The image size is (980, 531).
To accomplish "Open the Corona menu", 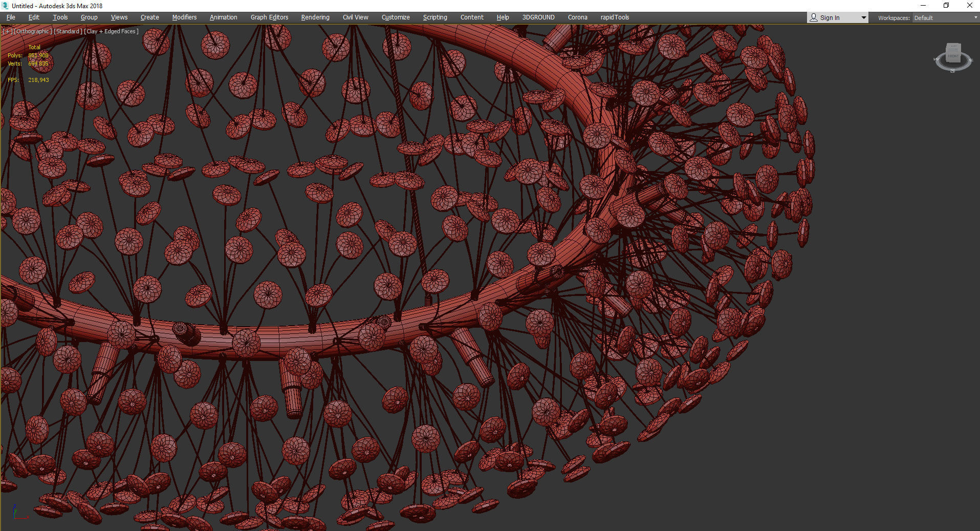I will click(x=578, y=17).
